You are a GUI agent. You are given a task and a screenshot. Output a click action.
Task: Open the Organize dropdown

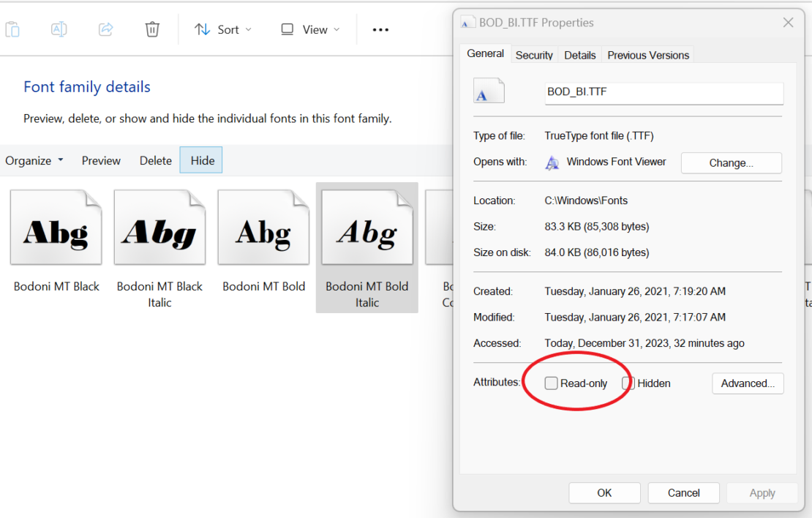tap(34, 159)
